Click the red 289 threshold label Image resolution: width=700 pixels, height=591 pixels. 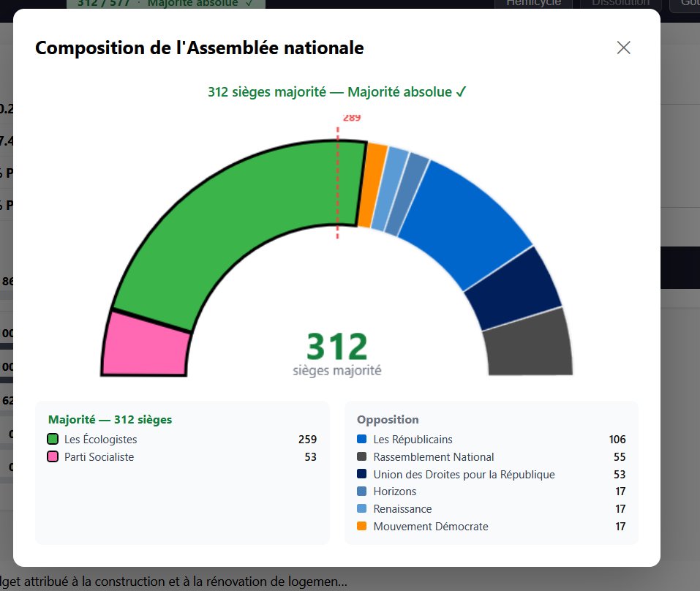(352, 118)
